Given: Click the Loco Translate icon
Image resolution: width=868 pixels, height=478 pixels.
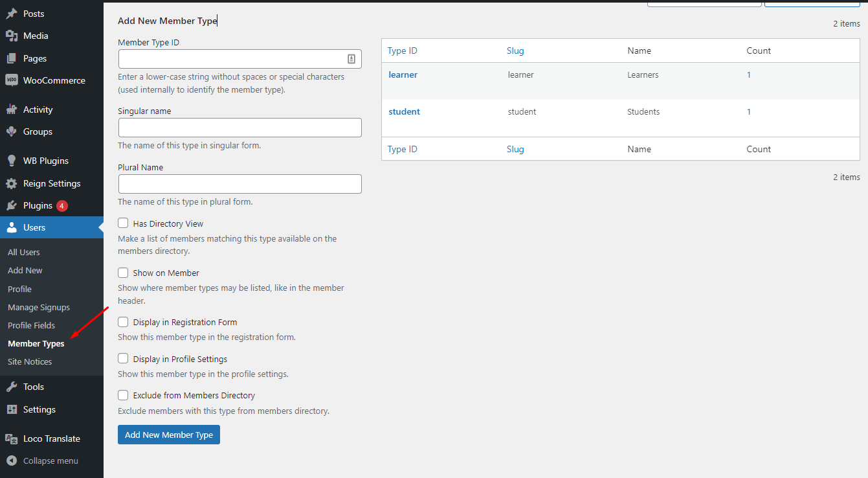Looking at the screenshot, I should point(12,438).
